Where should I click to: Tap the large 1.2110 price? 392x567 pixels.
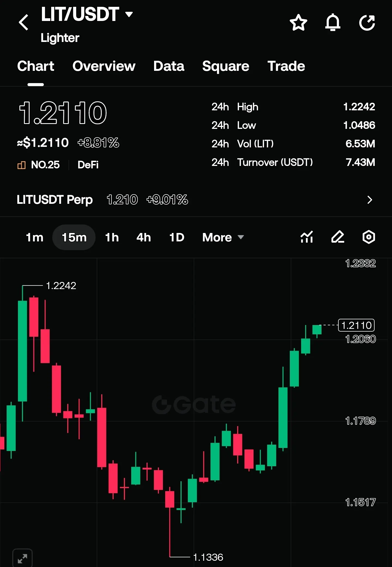(x=63, y=113)
